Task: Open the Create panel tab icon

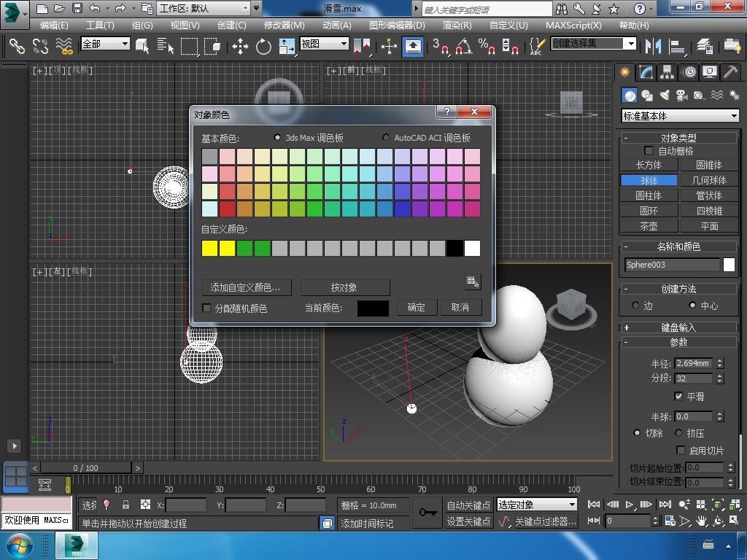Action: point(624,72)
